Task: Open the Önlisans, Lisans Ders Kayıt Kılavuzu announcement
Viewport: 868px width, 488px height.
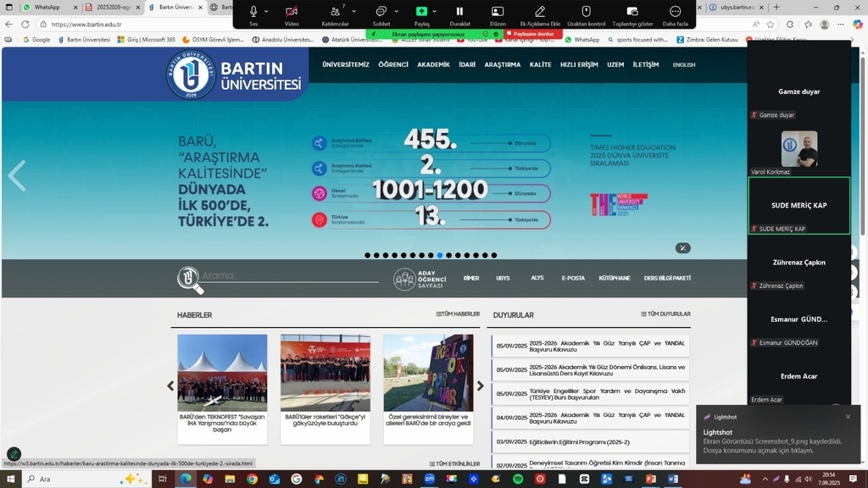Action: 591,370
